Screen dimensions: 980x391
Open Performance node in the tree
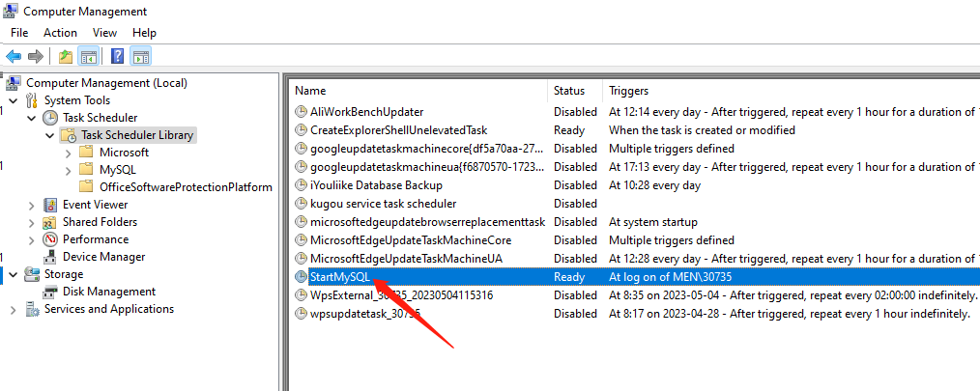point(96,239)
